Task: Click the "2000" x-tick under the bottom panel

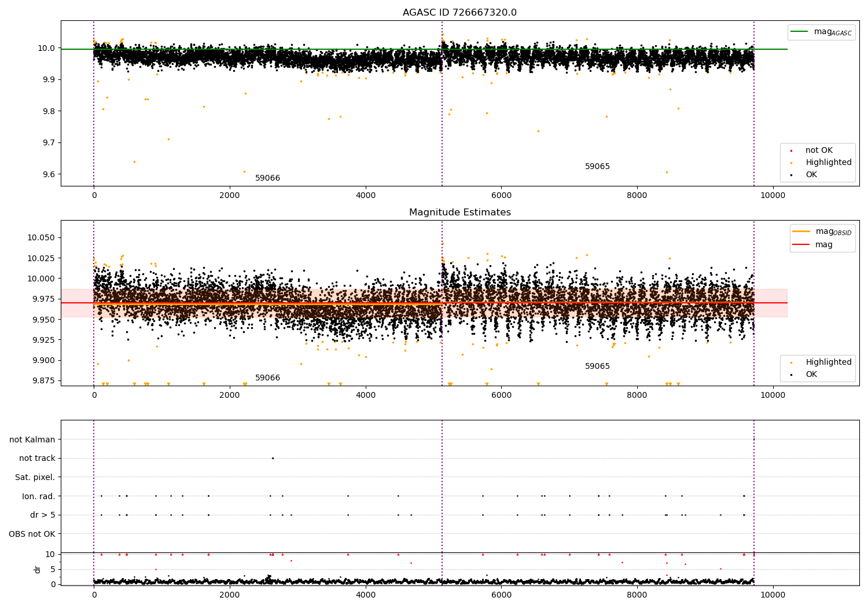Action: 230,595
